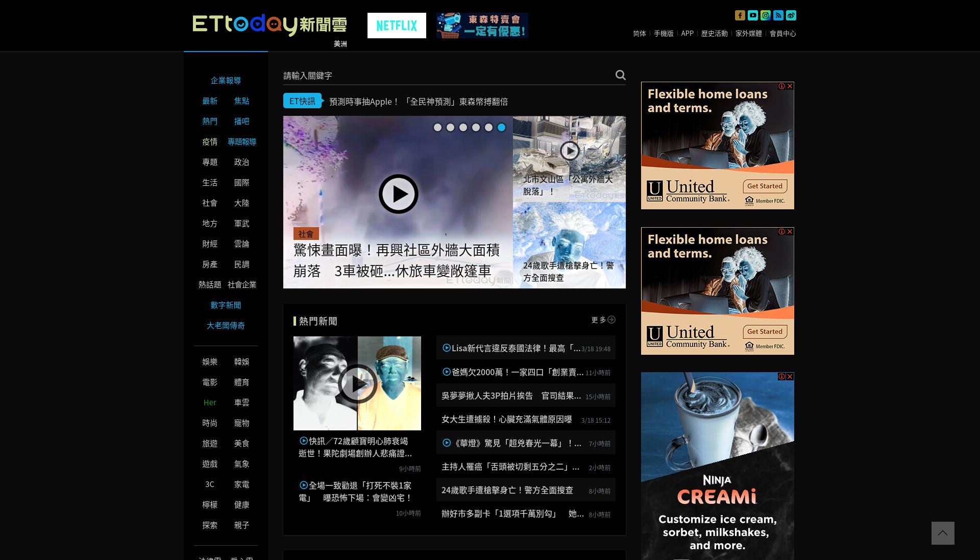Switch to 简体 language version
Image resolution: width=980 pixels, height=560 pixels.
point(640,33)
